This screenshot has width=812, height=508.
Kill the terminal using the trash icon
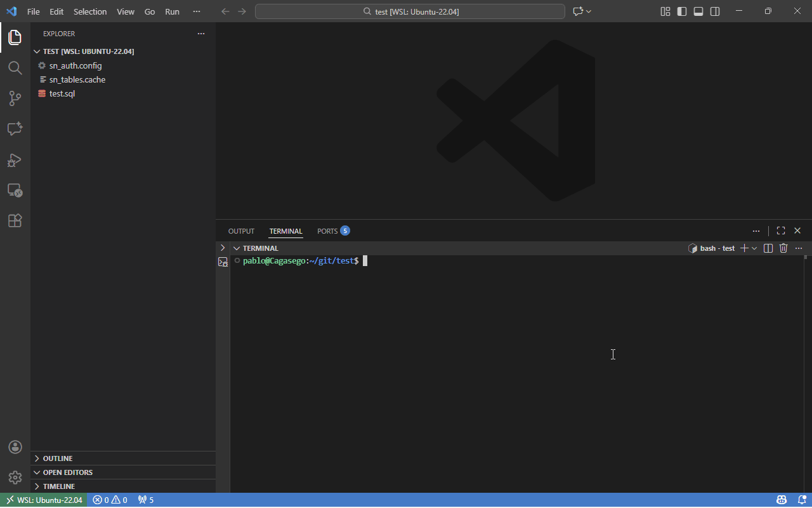tap(783, 248)
